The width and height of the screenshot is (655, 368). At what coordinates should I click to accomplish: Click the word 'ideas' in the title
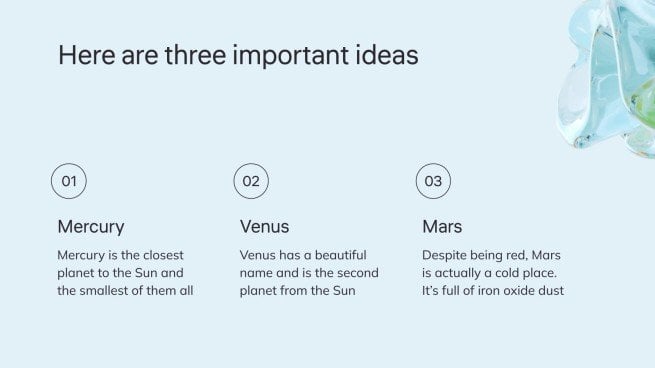coord(387,56)
